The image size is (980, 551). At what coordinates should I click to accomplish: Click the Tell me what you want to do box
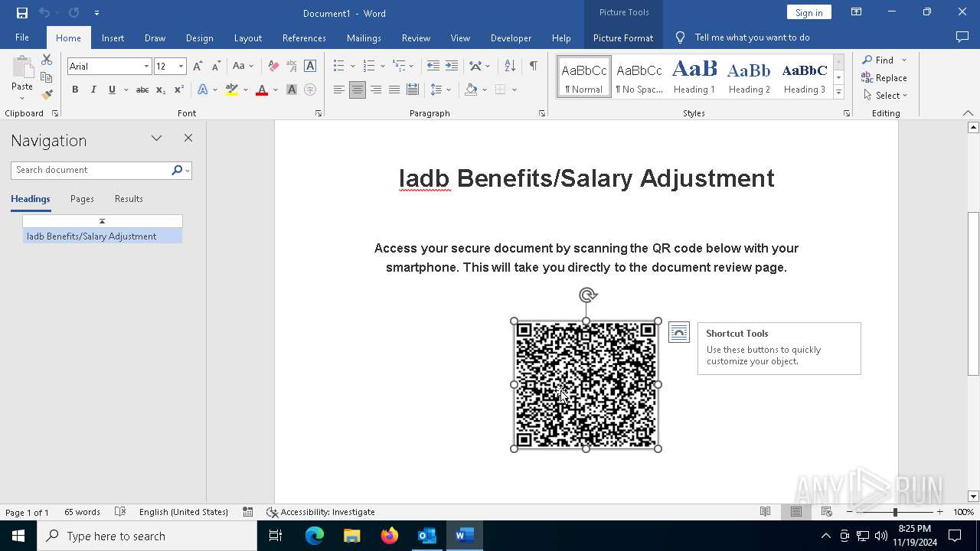click(x=752, y=37)
